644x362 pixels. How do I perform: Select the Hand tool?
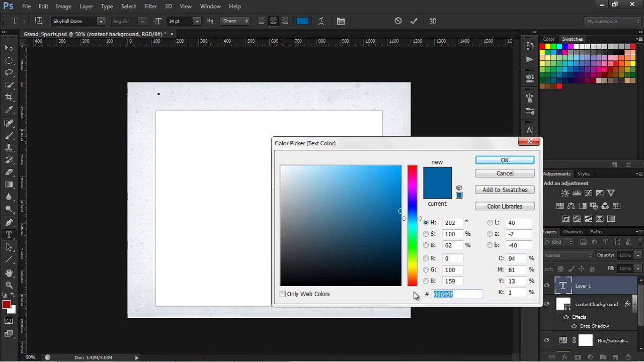pyautogui.click(x=9, y=273)
